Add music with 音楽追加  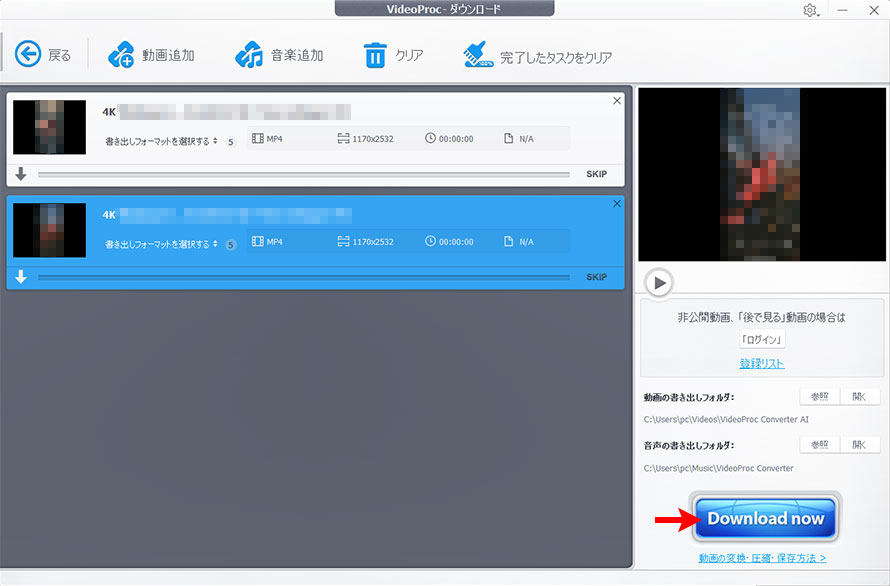(x=279, y=55)
